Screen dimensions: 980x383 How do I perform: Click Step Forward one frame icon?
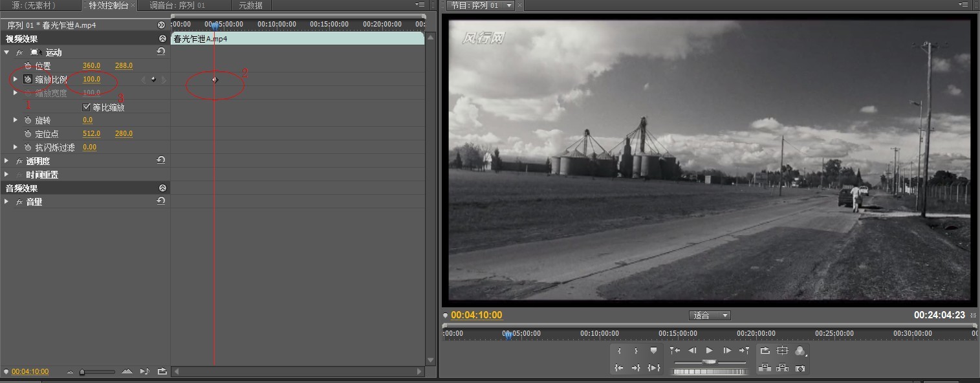pos(727,351)
